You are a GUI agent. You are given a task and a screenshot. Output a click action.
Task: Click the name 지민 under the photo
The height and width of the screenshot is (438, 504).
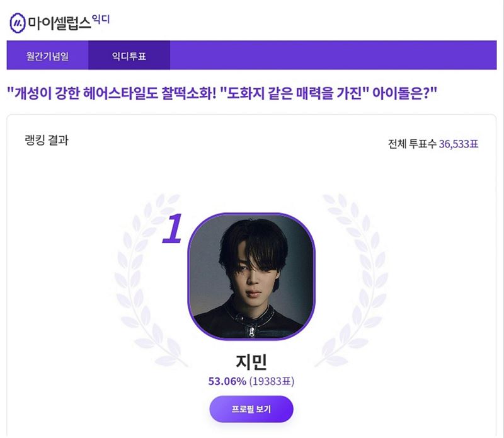pyautogui.click(x=251, y=362)
